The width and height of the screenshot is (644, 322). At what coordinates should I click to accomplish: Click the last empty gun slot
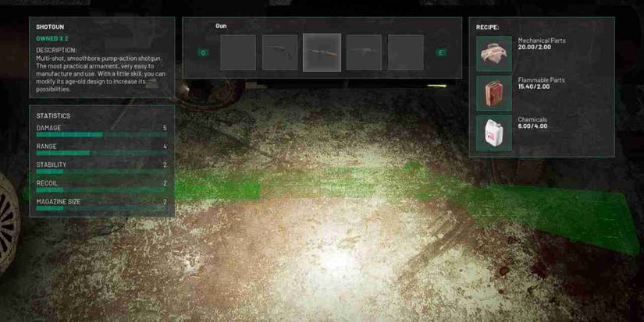(406, 52)
